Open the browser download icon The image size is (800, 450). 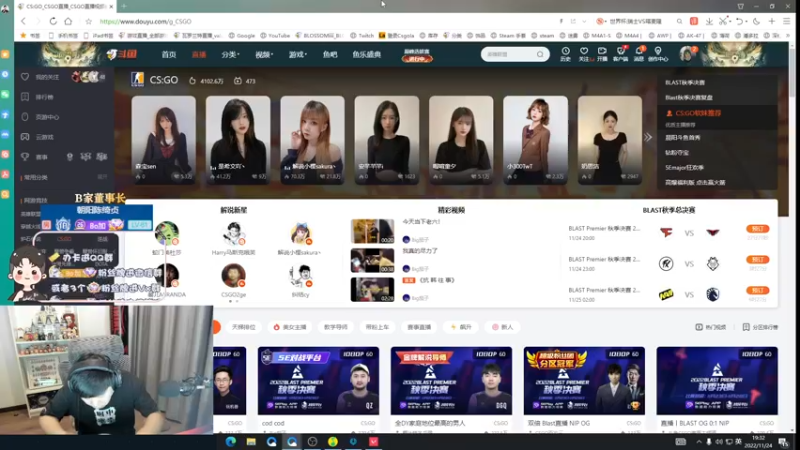pos(709,21)
